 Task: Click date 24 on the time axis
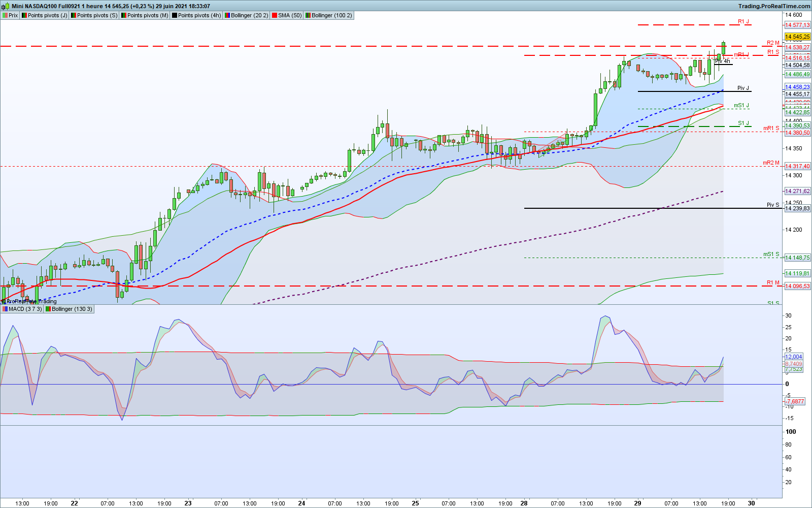point(301,503)
